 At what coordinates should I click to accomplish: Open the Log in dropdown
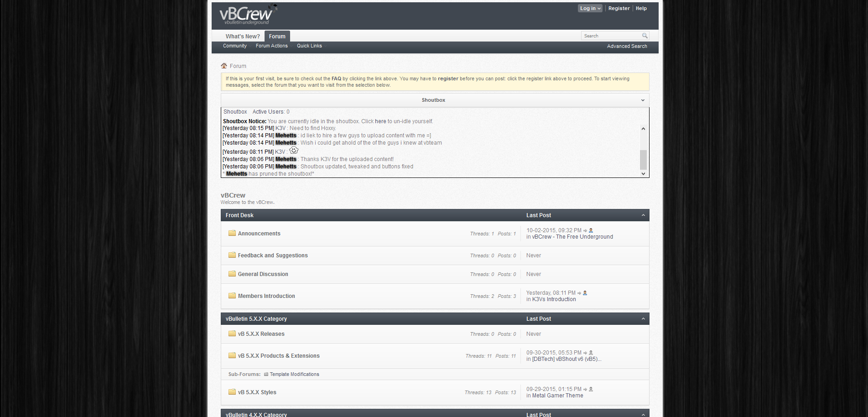(590, 8)
